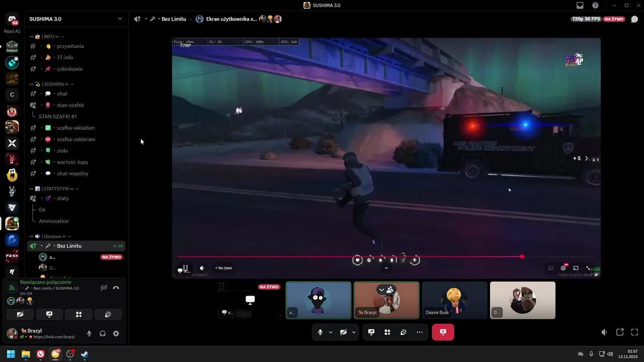
Task: Open the chat-wspólny channel
Action: [76, 173]
